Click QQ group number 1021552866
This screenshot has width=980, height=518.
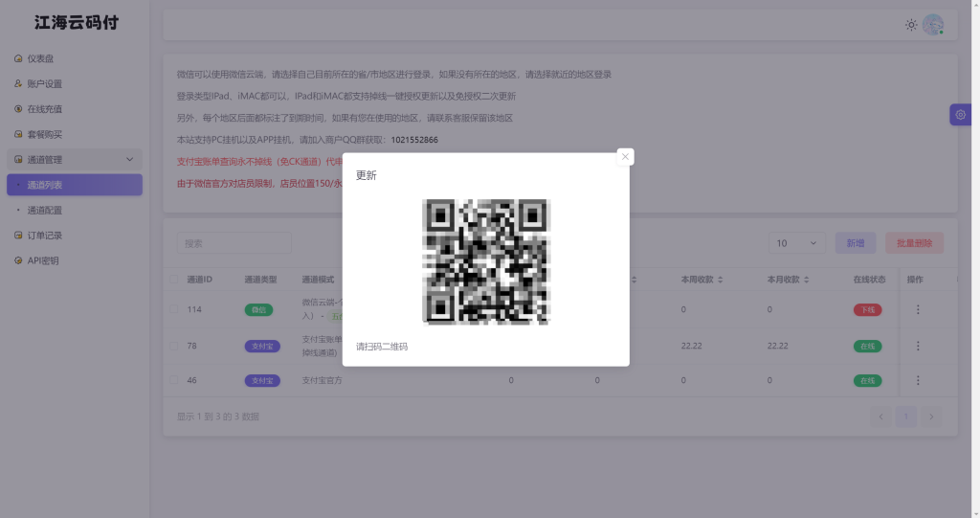click(414, 140)
